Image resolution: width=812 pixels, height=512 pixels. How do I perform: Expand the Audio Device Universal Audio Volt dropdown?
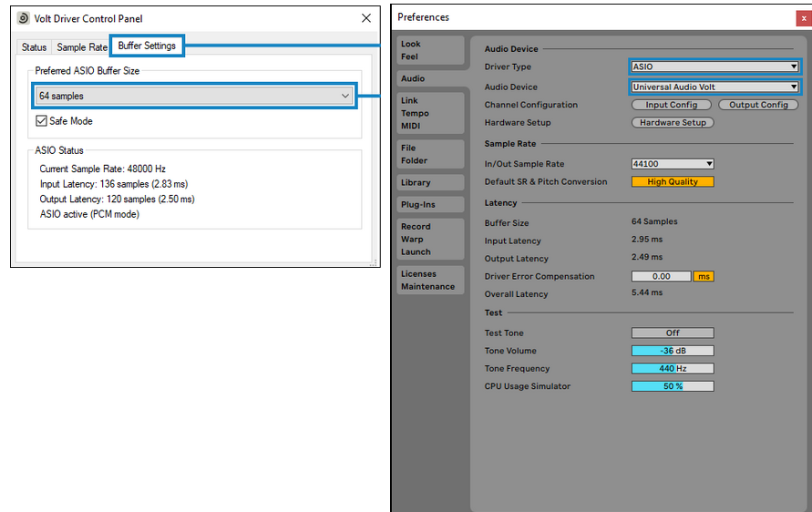pos(714,87)
